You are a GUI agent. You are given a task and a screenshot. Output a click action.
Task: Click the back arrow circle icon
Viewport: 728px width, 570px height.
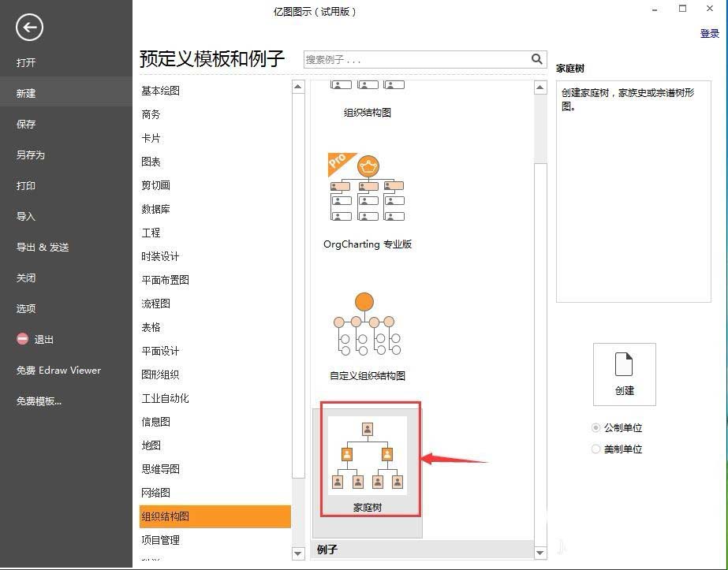tap(28, 28)
